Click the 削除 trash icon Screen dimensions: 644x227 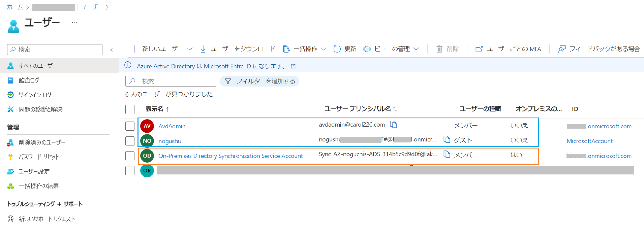point(439,49)
